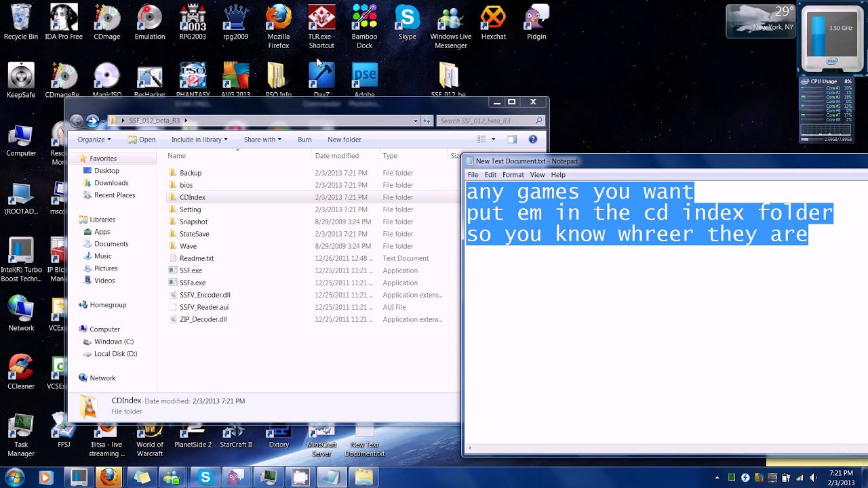This screenshot has height=488, width=868.
Task: Select the bios folder
Action: tap(186, 185)
